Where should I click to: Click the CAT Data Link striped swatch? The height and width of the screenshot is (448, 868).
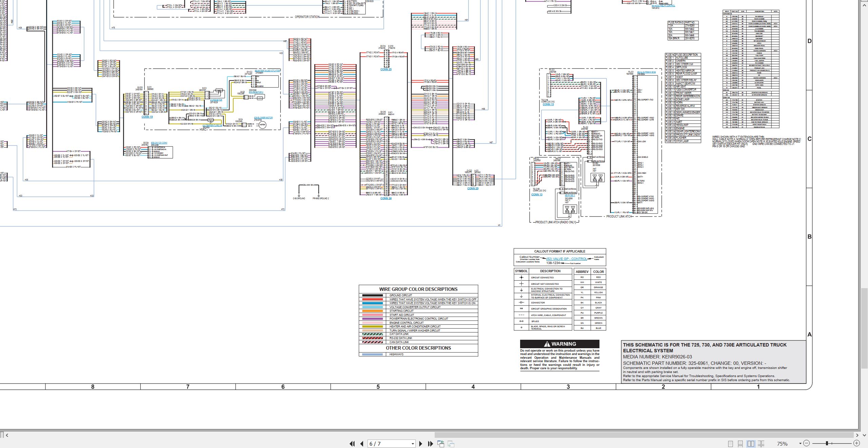373,334
